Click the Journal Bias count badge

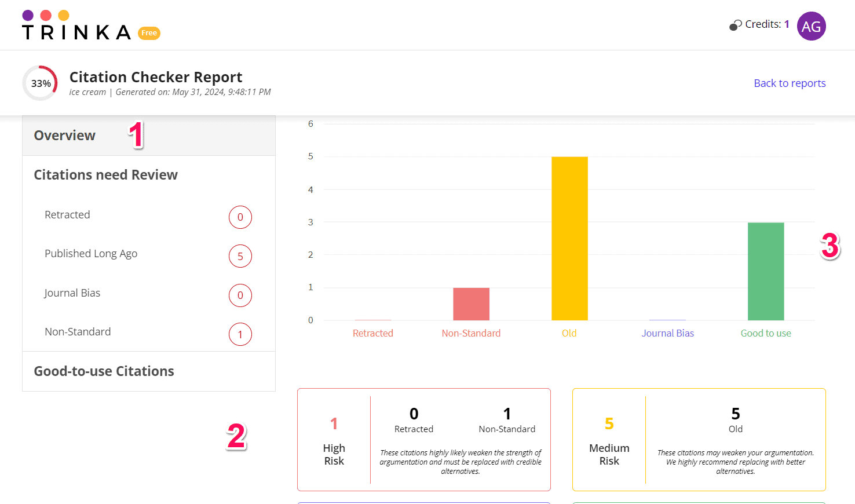(x=240, y=295)
